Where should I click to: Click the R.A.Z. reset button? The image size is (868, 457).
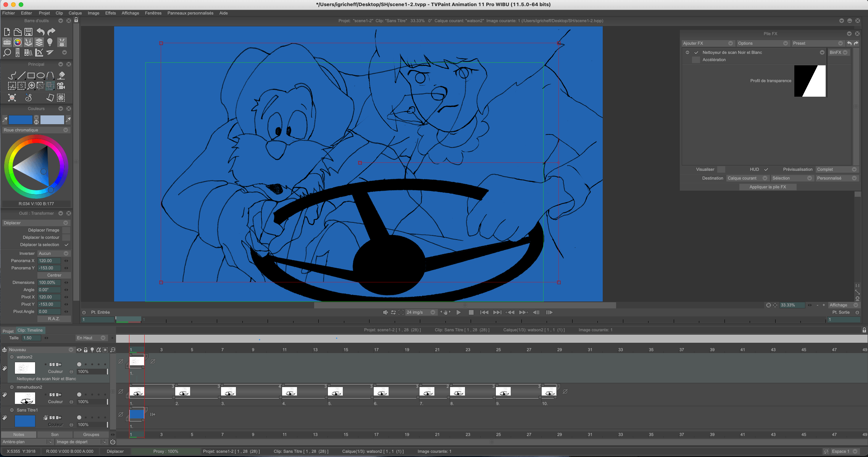(x=54, y=319)
